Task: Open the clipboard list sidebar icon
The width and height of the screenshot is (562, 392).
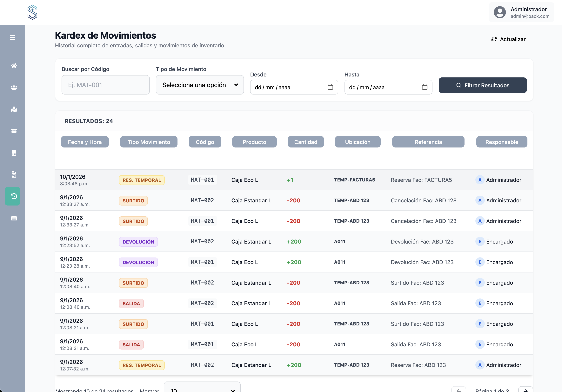Action: [x=14, y=153]
